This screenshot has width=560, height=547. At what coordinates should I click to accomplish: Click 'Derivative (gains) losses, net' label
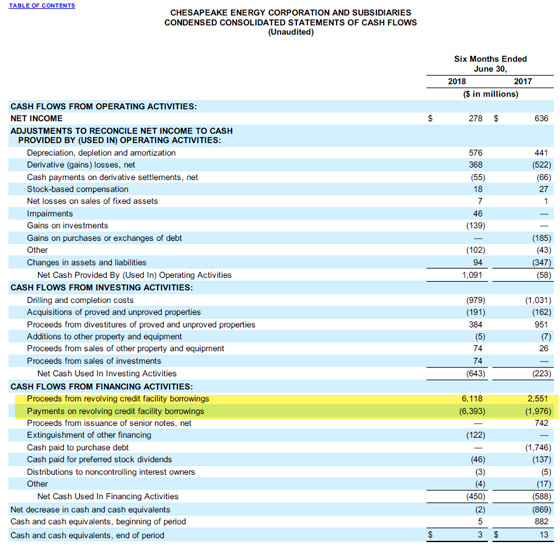click(81, 165)
